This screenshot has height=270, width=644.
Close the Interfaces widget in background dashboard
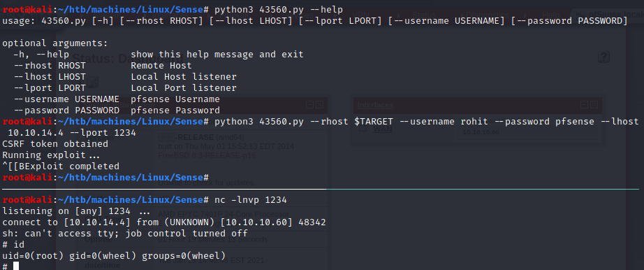(x=594, y=105)
